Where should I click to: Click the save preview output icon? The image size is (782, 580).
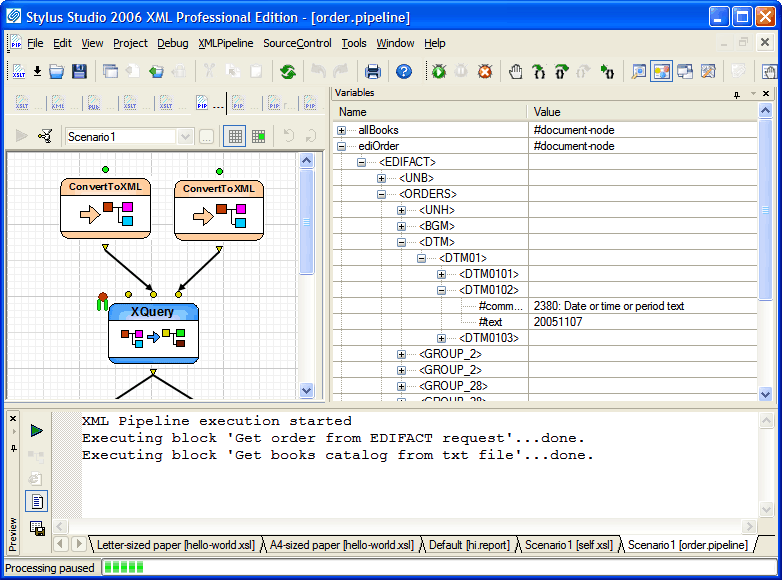click(37, 528)
